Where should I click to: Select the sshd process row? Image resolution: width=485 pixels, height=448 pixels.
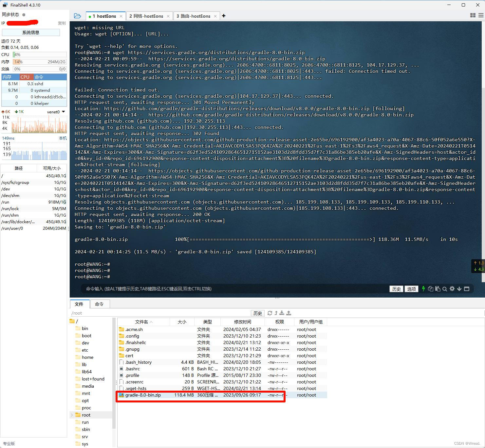coord(34,84)
